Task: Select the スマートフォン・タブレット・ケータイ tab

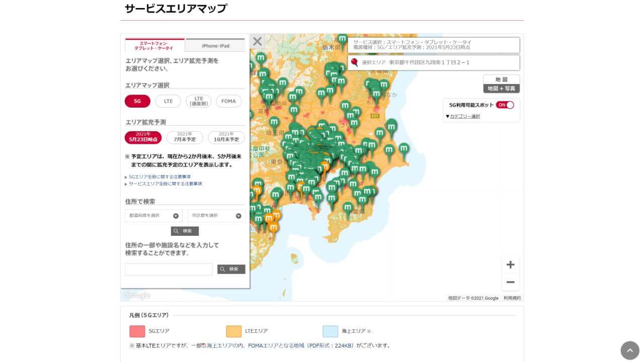Action: click(154, 45)
